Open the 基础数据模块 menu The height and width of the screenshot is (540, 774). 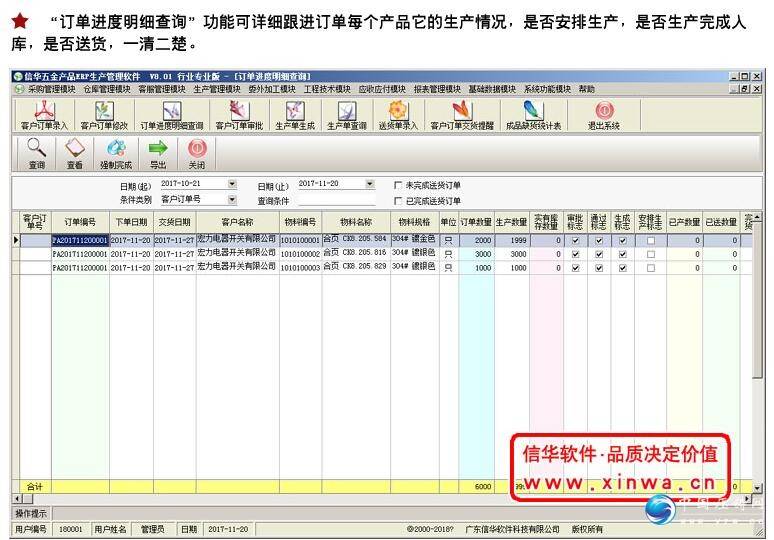pyautogui.click(x=492, y=89)
